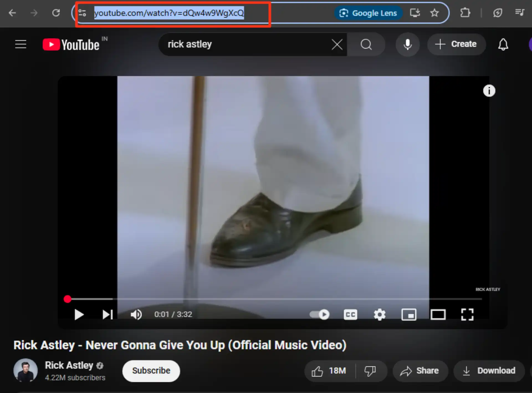Subscribe to Rick Astley channel
Viewport: 532px width, 393px height.
click(x=151, y=371)
